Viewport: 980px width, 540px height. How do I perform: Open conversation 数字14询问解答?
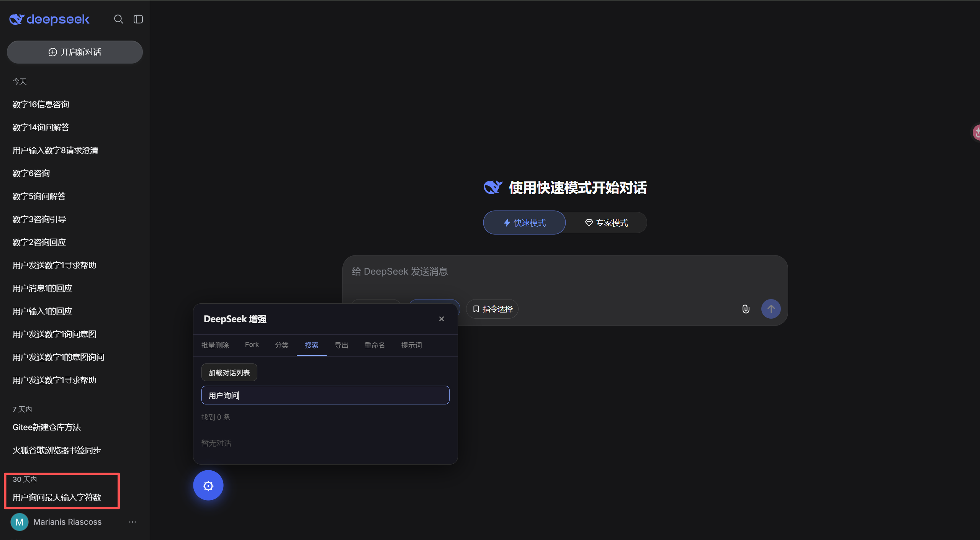click(41, 128)
